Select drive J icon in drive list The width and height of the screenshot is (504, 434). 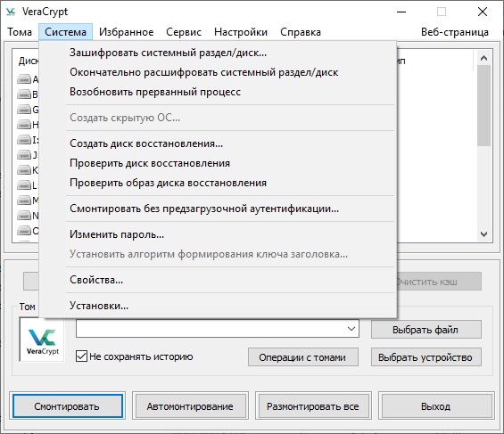pos(24,155)
